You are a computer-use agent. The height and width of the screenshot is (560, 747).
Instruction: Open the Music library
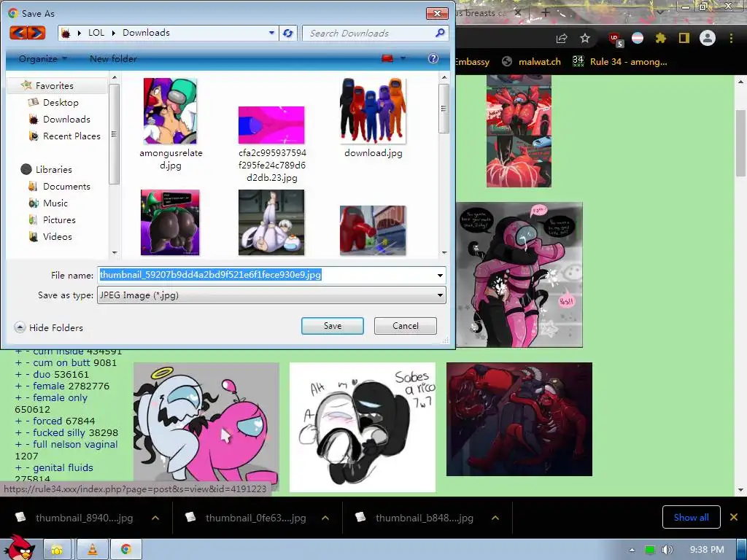point(55,203)
